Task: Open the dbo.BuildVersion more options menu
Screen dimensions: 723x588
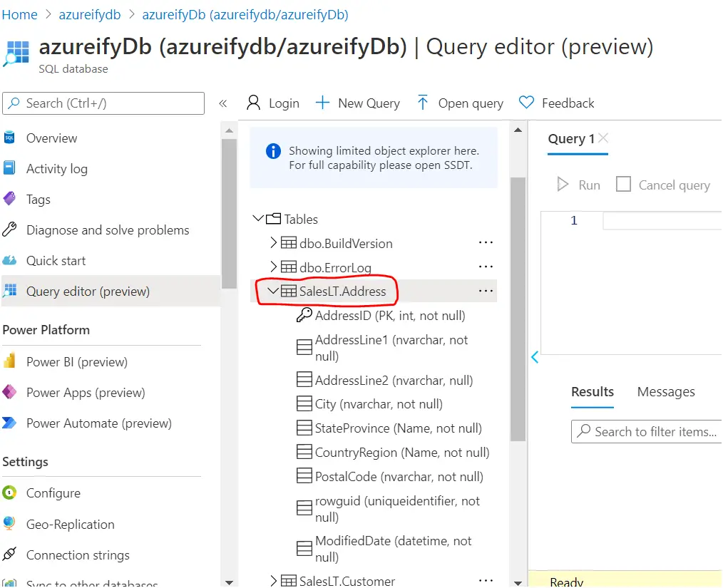Action: coord(486,242)
